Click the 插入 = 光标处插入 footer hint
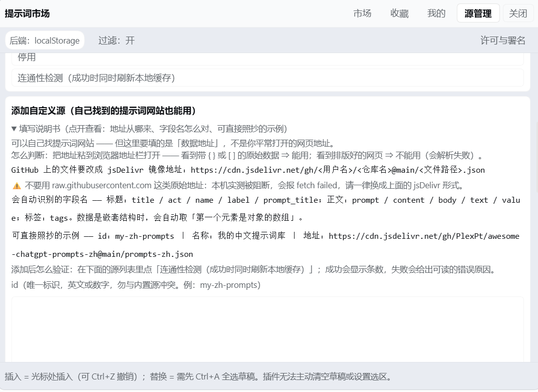This screenshot has width=538, height=392. [198, 376]
